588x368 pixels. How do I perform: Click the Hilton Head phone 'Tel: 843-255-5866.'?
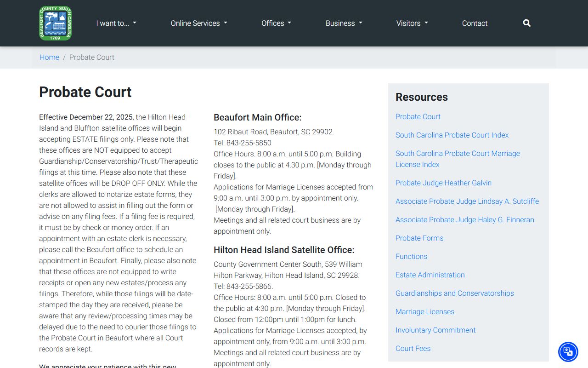[243, 286]
